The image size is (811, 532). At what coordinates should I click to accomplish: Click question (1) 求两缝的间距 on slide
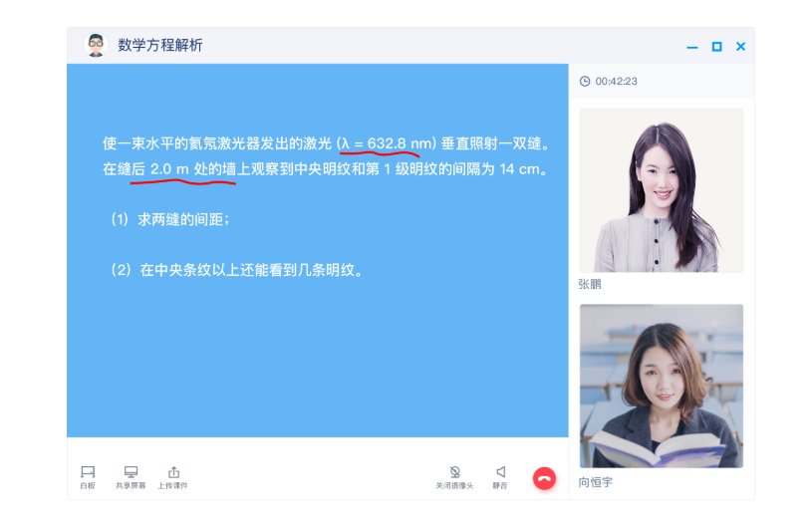point(170,219)
